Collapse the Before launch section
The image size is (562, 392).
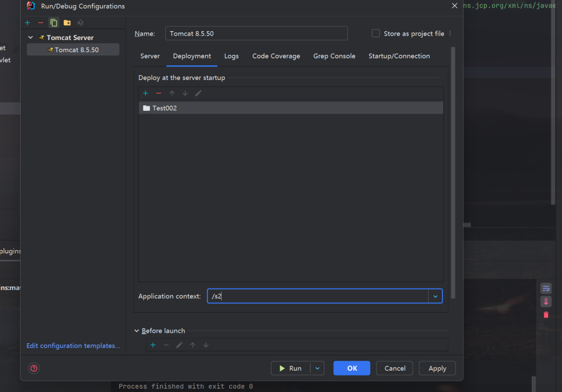point(137,331)
